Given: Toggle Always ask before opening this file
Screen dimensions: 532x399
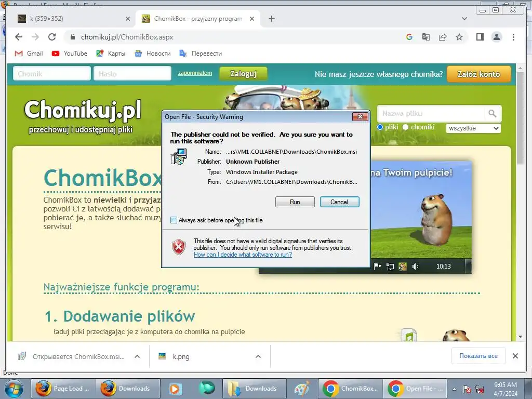Looking at the screenshot, I should coord(174,220).
